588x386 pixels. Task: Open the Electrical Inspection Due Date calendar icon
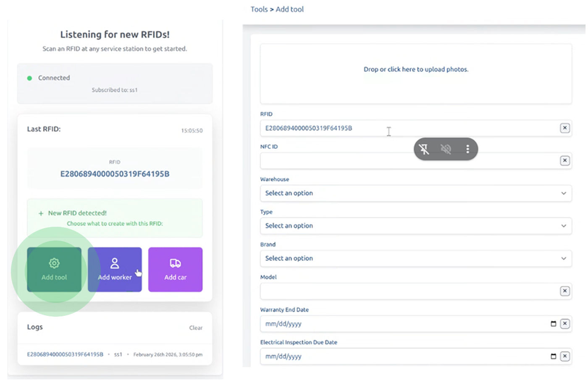point(553,356)
